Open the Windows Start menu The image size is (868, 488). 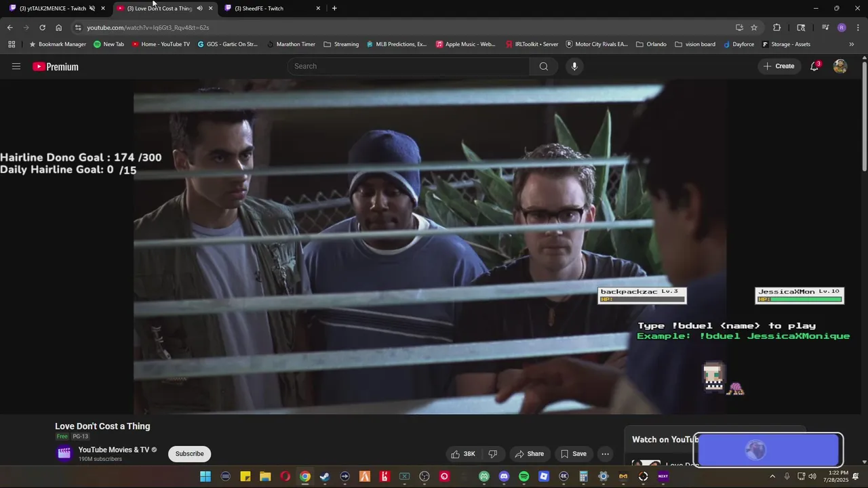205,476
